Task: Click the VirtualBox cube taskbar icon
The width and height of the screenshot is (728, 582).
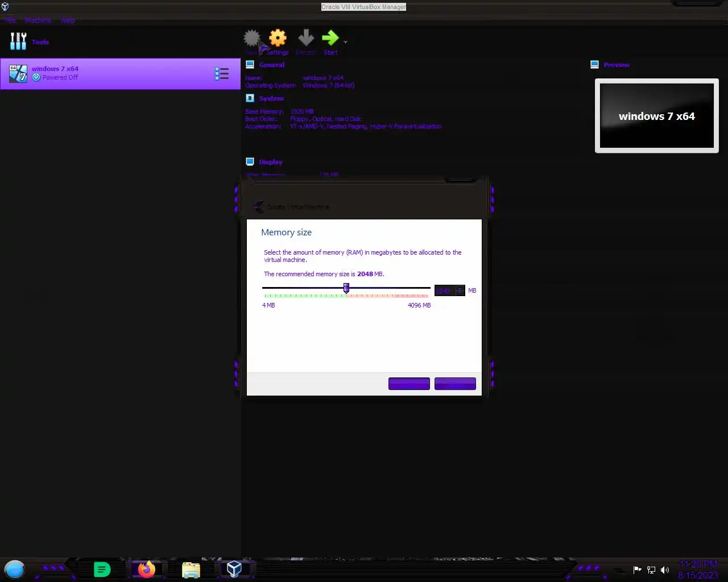Action: click(x=234, y=569)
